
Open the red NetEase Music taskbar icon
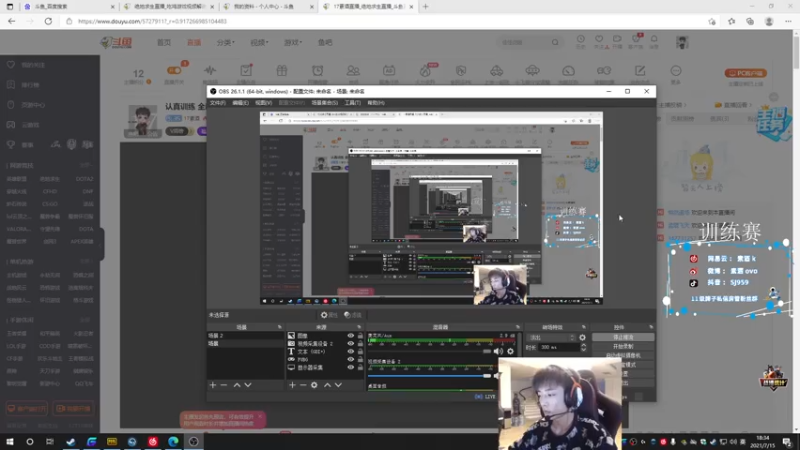[x=153, y=442]
